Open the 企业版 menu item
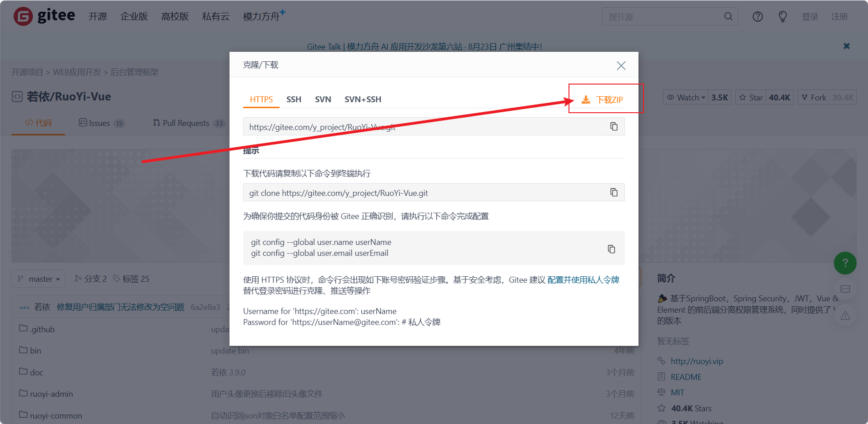Image resolution: width=868 pixels, height=424 pixels. click(x=134, y=16)
